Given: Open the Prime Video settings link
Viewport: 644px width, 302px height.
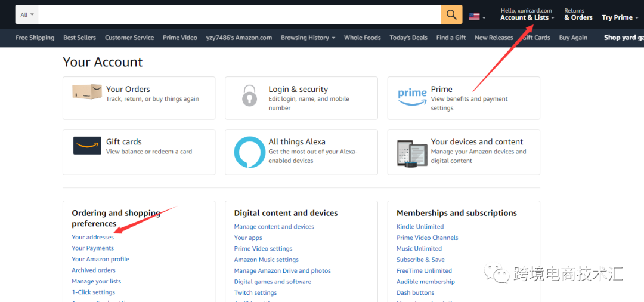Looking at the screenshot, I should [264, 249].
